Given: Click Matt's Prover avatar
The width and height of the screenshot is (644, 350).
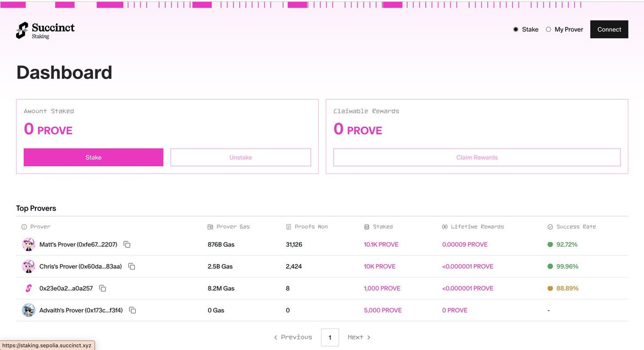Looking at the screenshot, I should click(28, 244).
